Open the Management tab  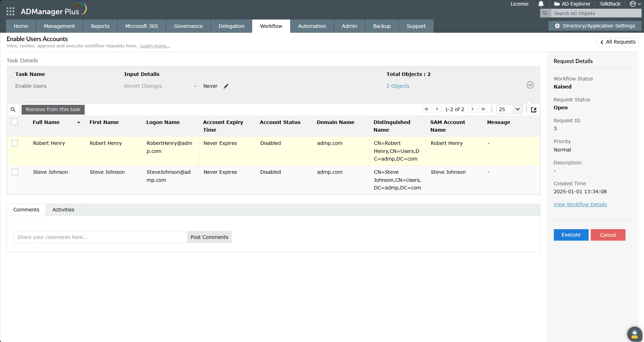click(60, 26)
